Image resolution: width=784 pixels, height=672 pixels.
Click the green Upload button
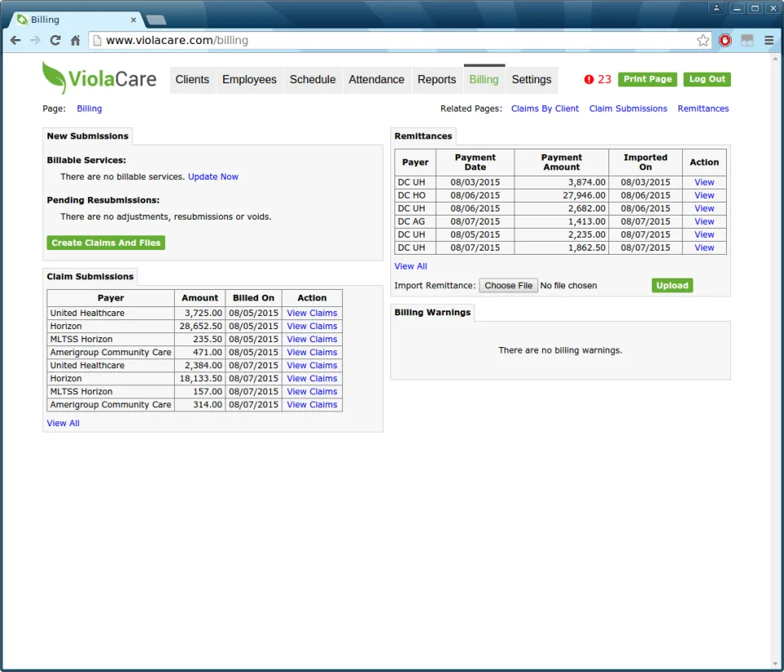click(x=672, y=286)
